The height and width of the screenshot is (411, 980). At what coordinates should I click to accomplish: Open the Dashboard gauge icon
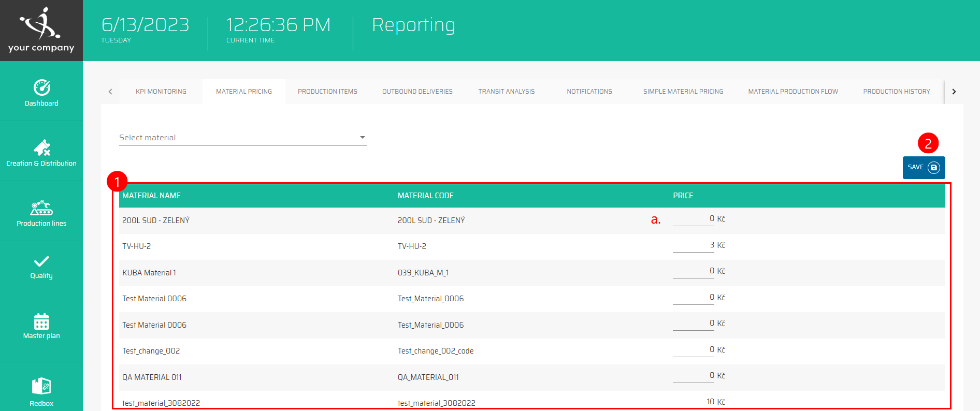pyautogui.click(x=41, y=87)
